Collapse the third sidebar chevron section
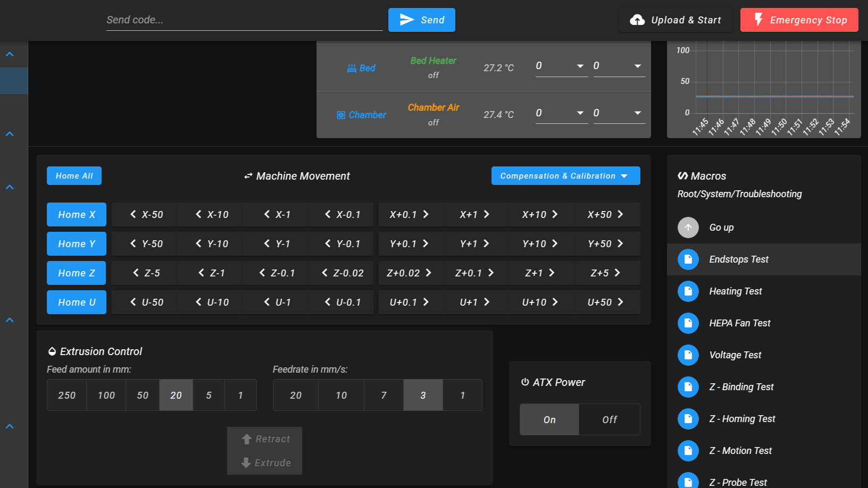Viewport: 868px width, 488px height. click(10, 187)
